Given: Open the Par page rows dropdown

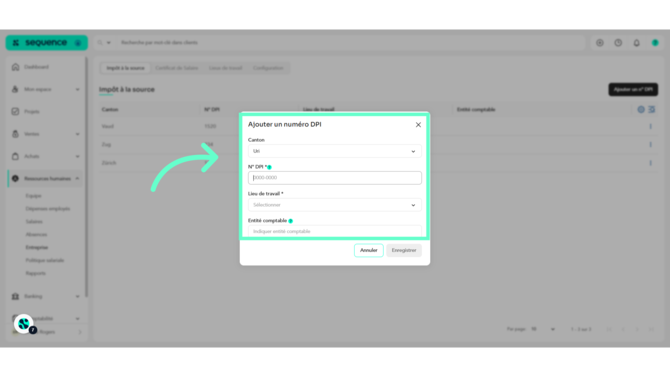Looking at the screenshot, I should [543, 329].
